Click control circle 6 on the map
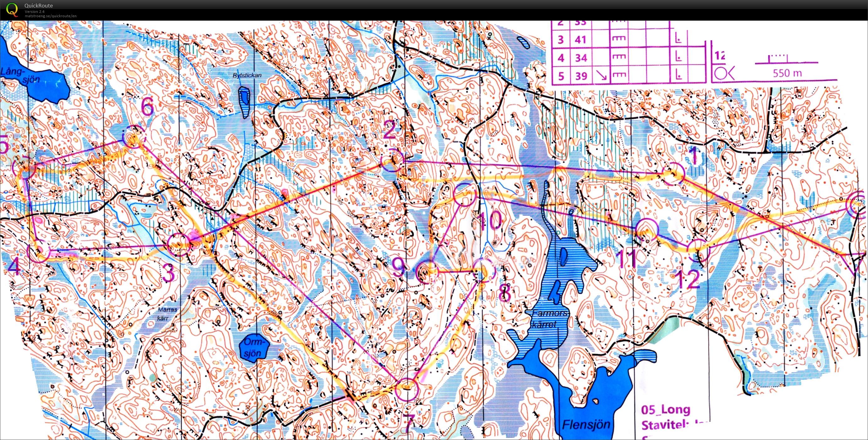The height and width of the screenshot is (440, 868). click(134, 136)
